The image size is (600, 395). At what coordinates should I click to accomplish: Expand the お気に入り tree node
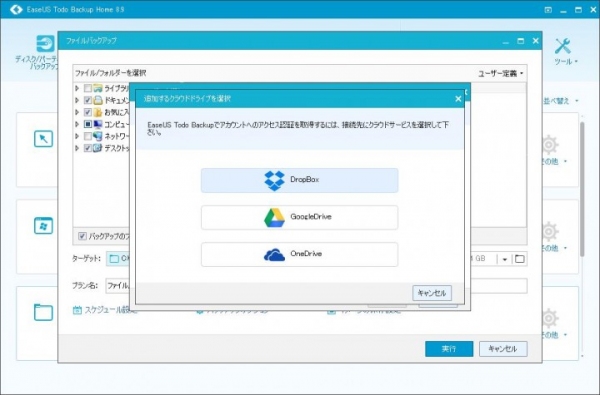pyautogui.click(x=77, y=112)
